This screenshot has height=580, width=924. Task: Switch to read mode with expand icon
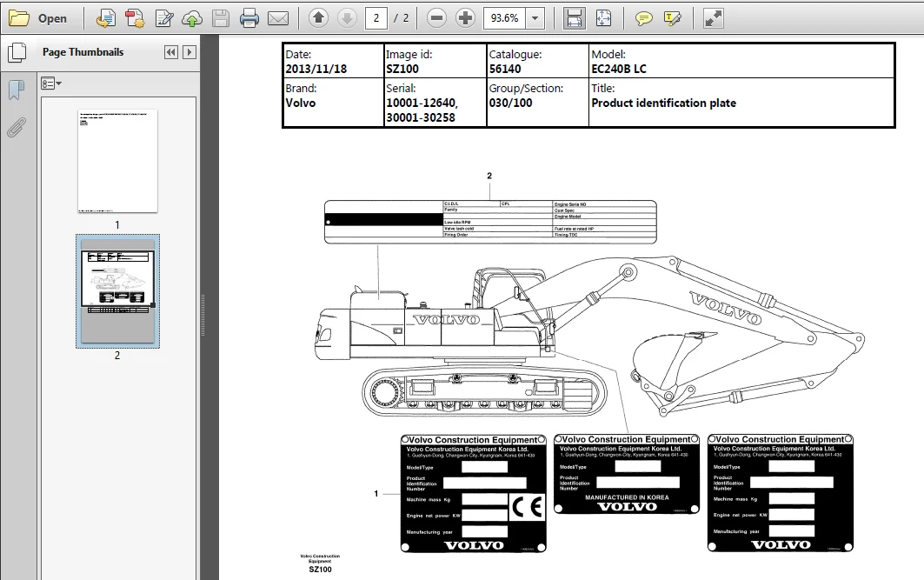coord(714,18)
